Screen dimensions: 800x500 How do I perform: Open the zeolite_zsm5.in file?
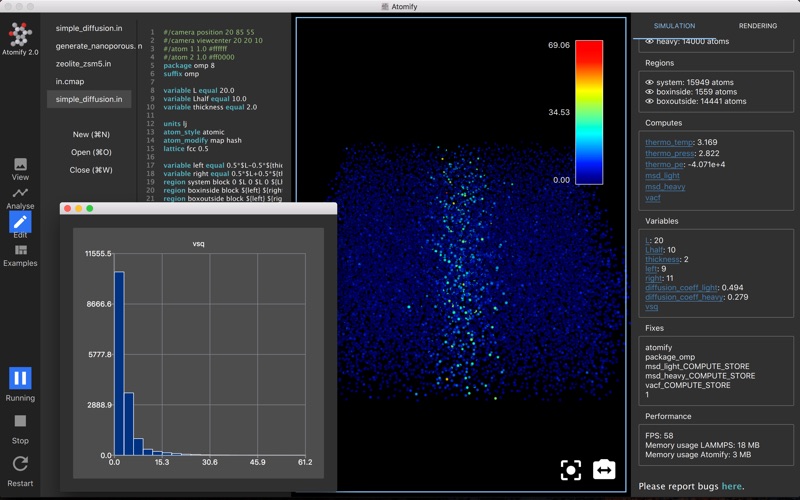tap(84, 63)
